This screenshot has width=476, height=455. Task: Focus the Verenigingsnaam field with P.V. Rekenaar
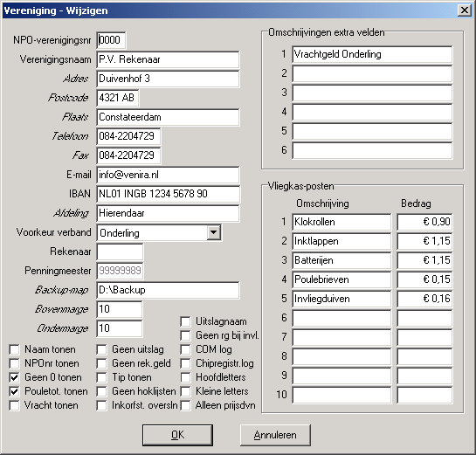(168, 59)
